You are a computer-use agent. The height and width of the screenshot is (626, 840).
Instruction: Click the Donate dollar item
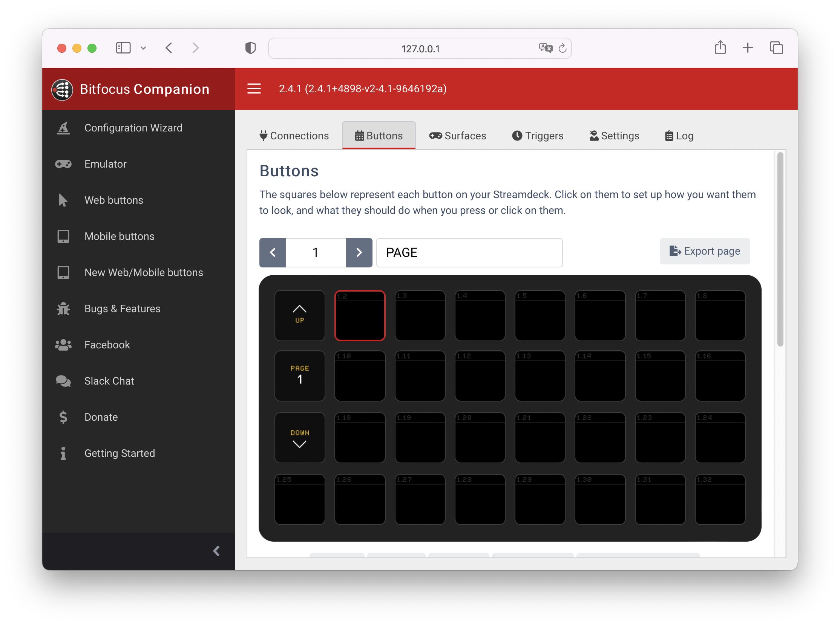[x=101, y=417]
